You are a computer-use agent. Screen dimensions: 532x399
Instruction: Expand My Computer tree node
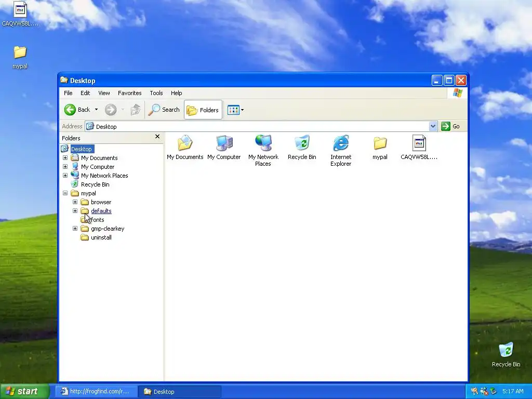tap(65, 167)
